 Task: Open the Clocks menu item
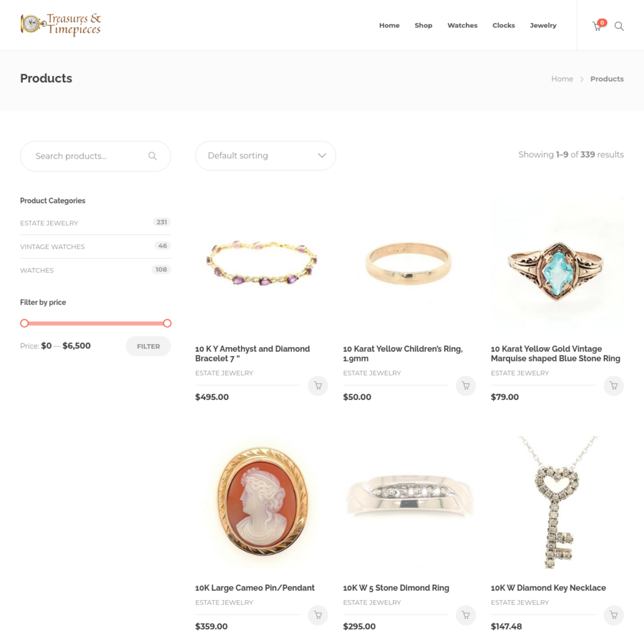pos(504,25)
